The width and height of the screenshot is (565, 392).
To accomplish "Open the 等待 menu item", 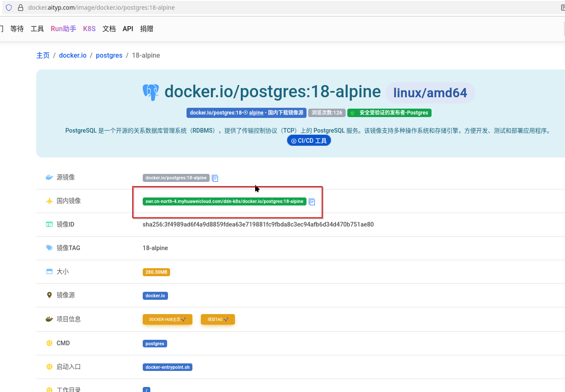I will point(17,29).
